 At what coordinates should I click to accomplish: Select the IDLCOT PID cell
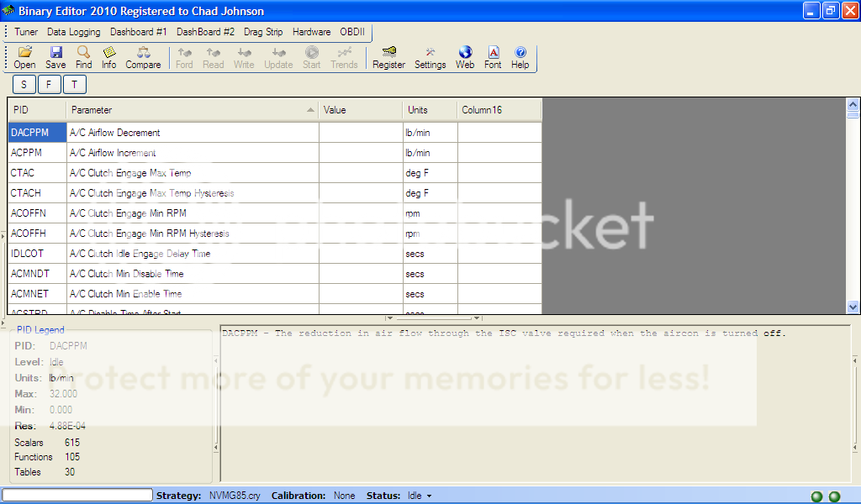point(37,254)
